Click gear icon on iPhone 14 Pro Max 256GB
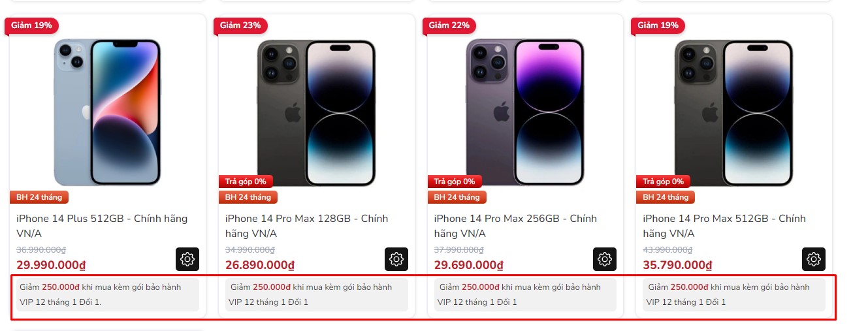868x331 pixels. tap(605, 259)
